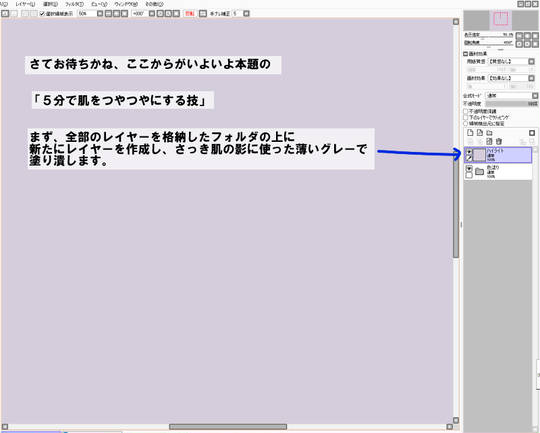The image size is (540, 433).
Task: Open the フィルタ menu
Action: 74,4
